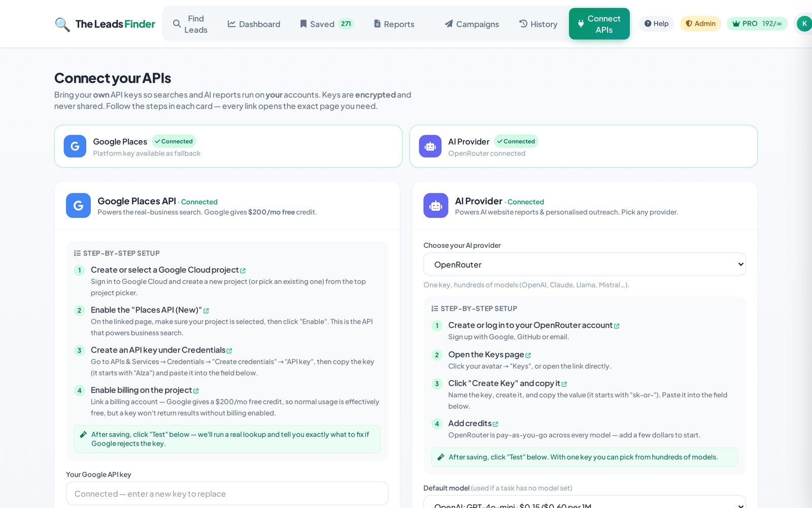Click the Saved count badge 271
Viewport: 812px width, 508px height.
pyautogui.click(x=346, y=24)
